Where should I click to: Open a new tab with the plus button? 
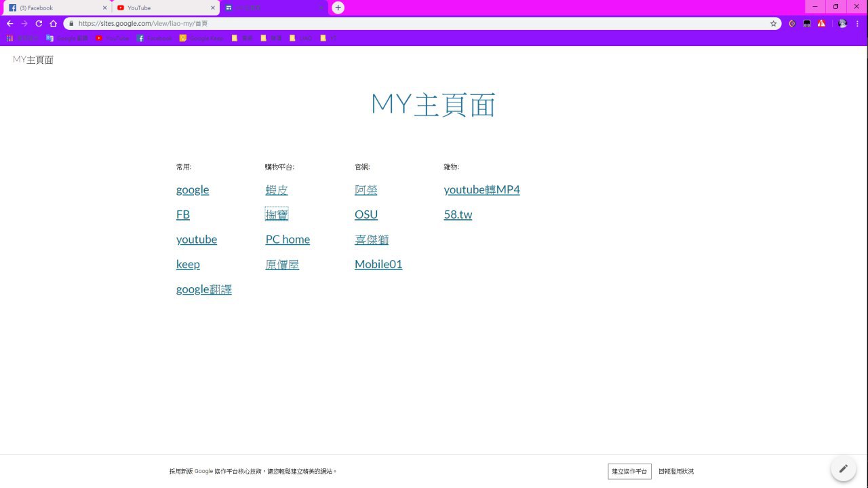click(x=338, y=7)
